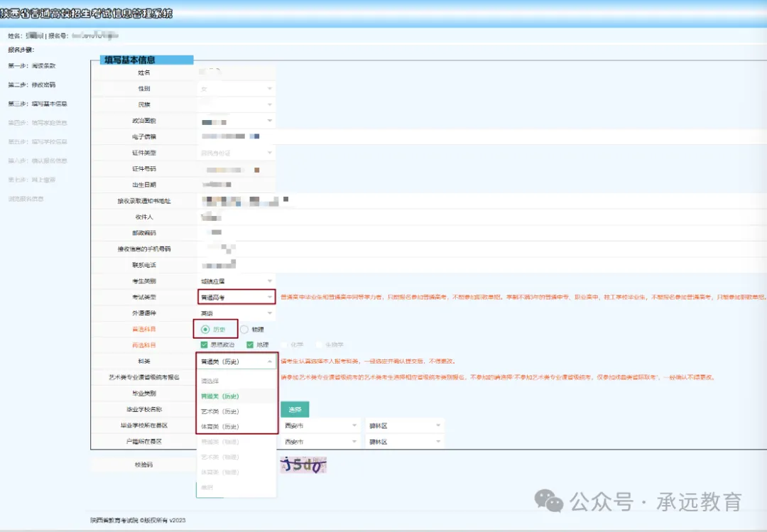Expand the 政治面貌 dropdown
Screen dimensions: 767x532
(x=236, y=121)
